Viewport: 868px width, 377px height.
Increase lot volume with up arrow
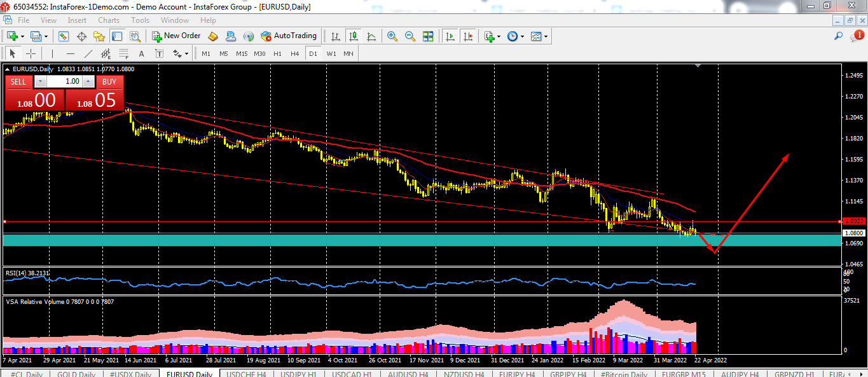89,81
